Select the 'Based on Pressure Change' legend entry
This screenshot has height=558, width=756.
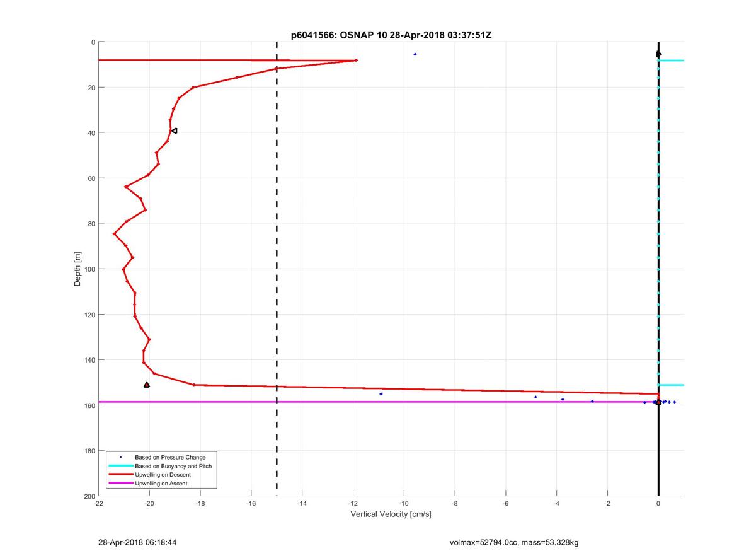pyautogui.click(x=170, y=457)
